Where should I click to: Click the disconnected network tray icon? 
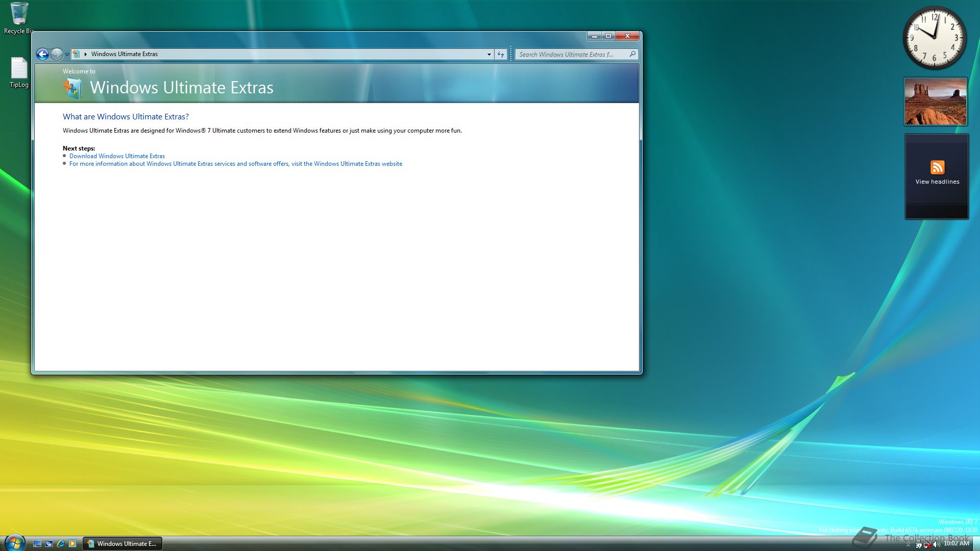[x=927, y=544]
